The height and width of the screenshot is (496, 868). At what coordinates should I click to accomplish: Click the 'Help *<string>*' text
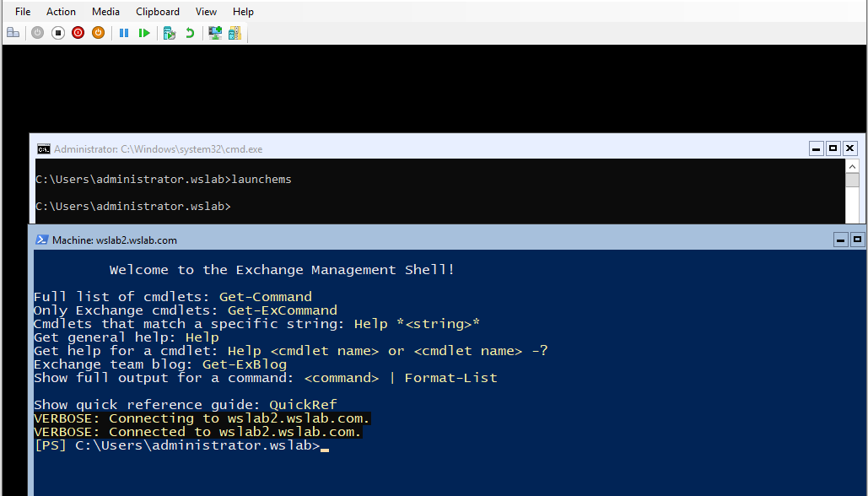tap(417, 324)
